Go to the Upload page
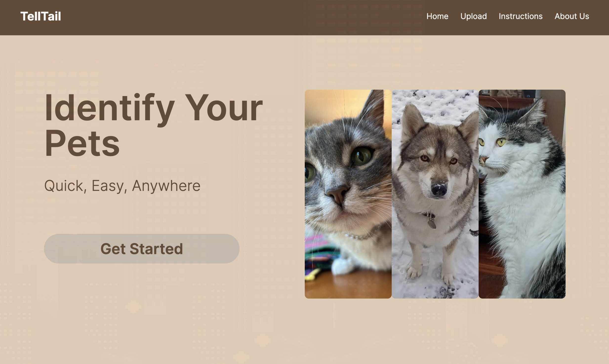This screenshot has width=609, height=364. [x=473, y=16]
